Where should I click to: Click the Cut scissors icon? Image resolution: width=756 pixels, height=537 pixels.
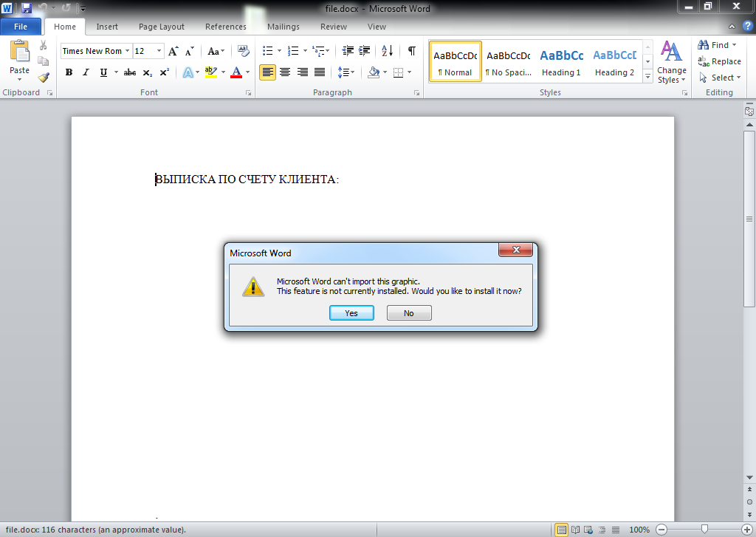[x=44, y=45]
